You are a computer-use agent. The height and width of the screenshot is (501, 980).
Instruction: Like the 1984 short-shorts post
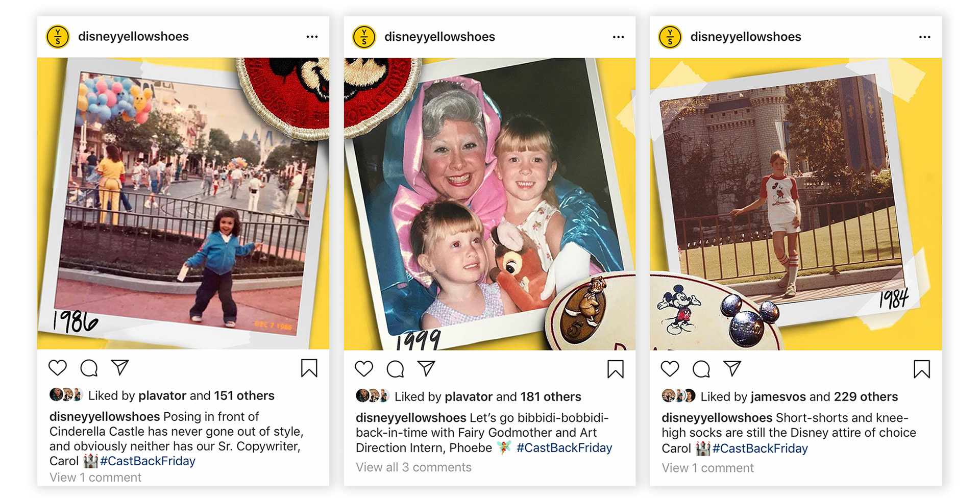(x=670, y=369)
